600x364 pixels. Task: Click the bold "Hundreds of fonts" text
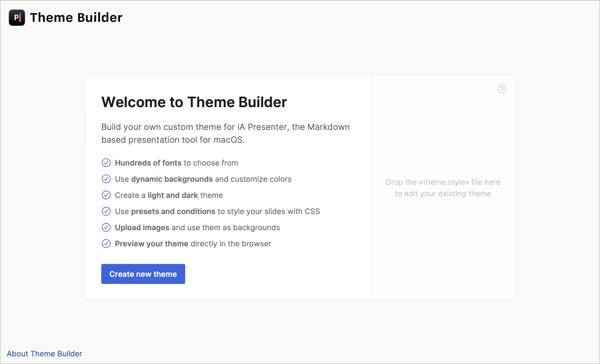(x=148, y=163)
